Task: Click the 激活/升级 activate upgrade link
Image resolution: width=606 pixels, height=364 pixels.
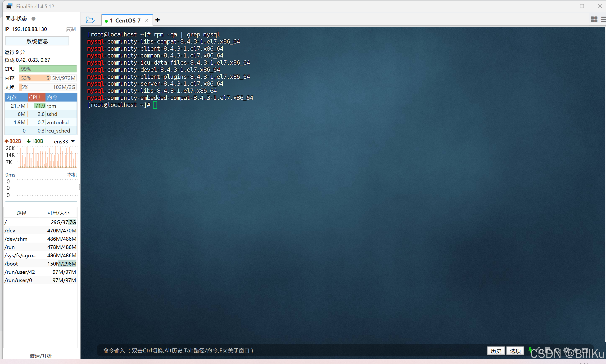Action: point(41,356)
